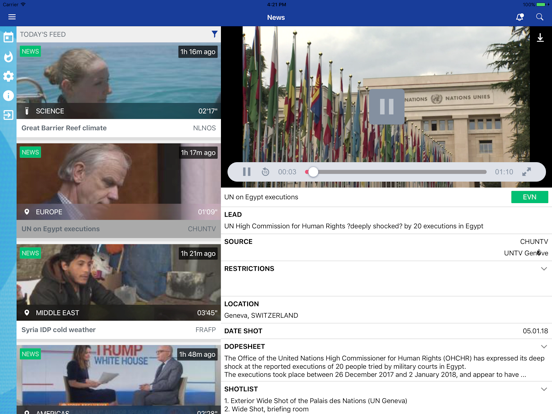Viewport: 552px width, 414px height.
Task: Expand the Restrictions section
Action: click(544, 269)
